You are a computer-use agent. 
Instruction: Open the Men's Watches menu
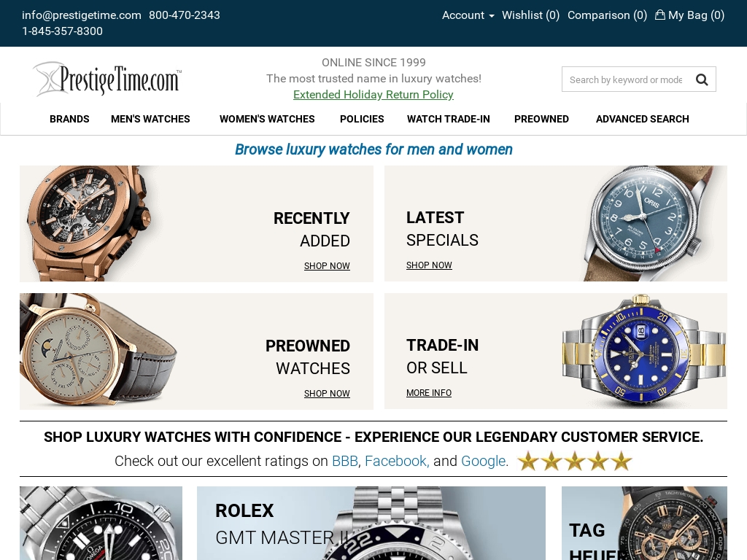pos(150,119)
